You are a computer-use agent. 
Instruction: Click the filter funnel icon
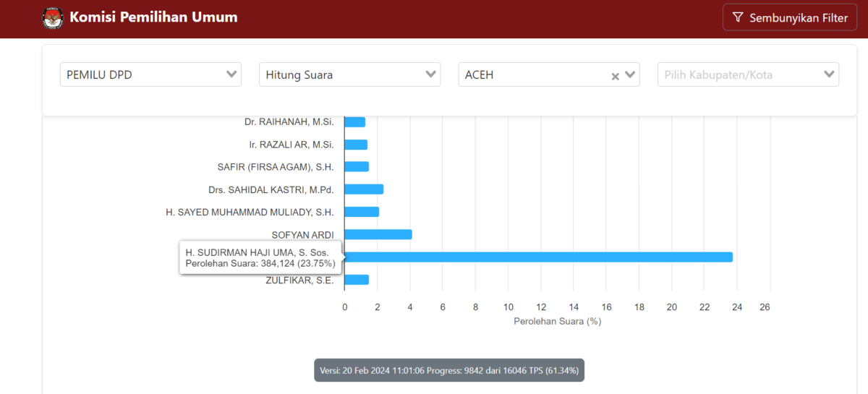coord(738,18)
